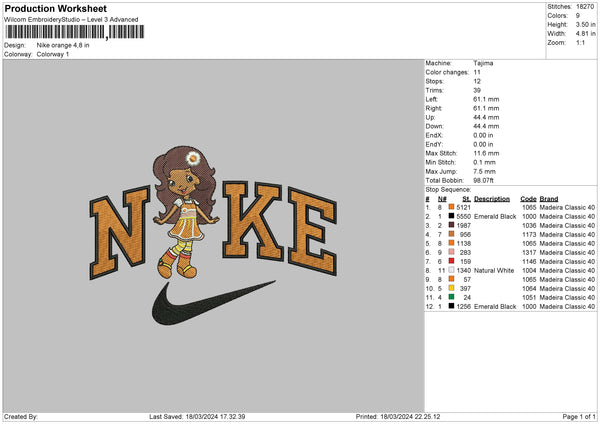Pick the orange swatch in stop row 1
This screenshot has height=424, width=600.
pos(452,207)
